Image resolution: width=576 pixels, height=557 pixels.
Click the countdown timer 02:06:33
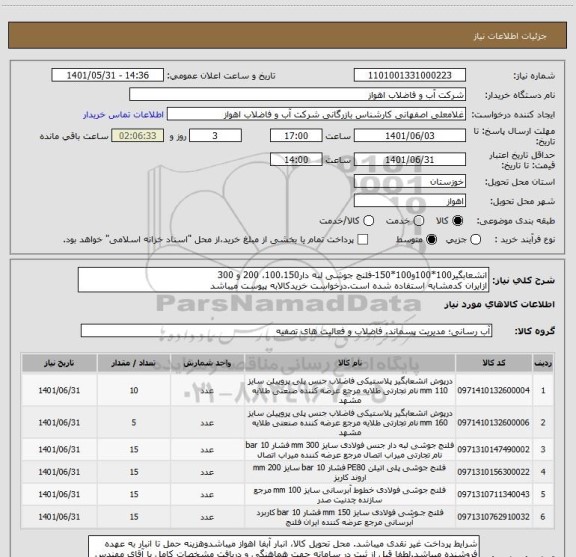pos(138,136)
